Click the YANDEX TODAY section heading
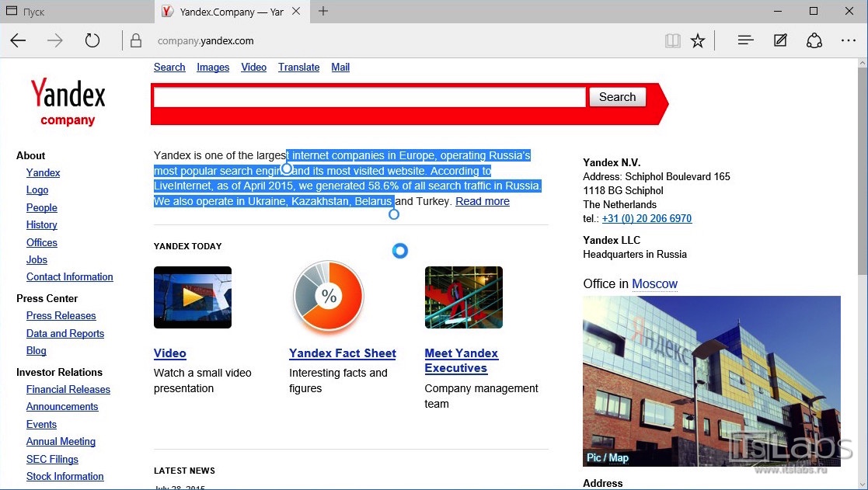868x490 pixels. coord(187,247)
